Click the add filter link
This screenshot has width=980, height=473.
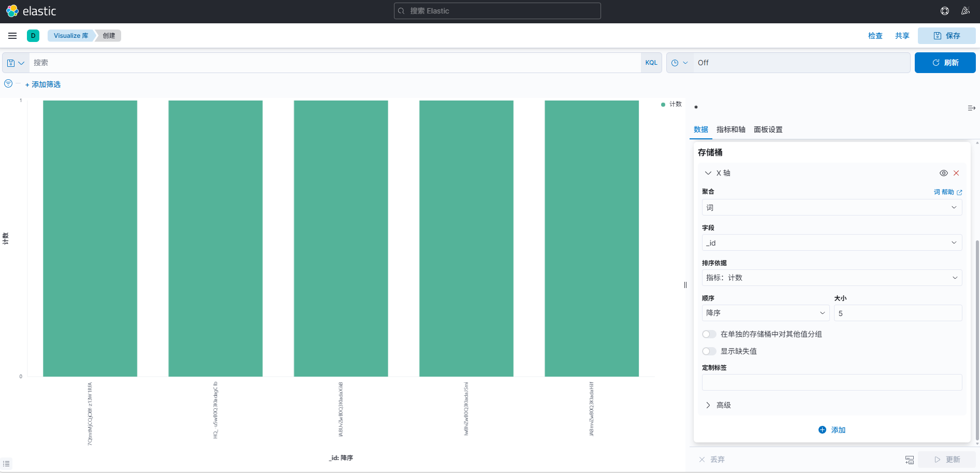[43, 84]
